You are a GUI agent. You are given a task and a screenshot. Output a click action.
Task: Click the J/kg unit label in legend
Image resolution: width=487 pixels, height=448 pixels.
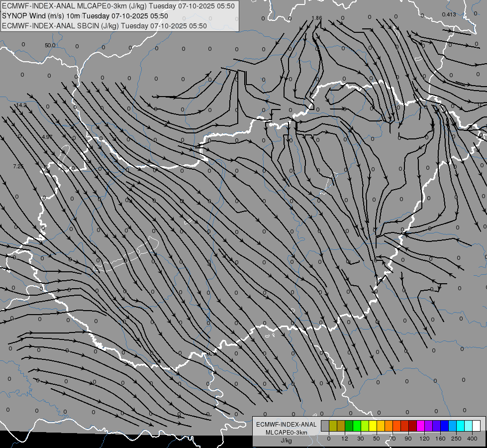(287, 441)
